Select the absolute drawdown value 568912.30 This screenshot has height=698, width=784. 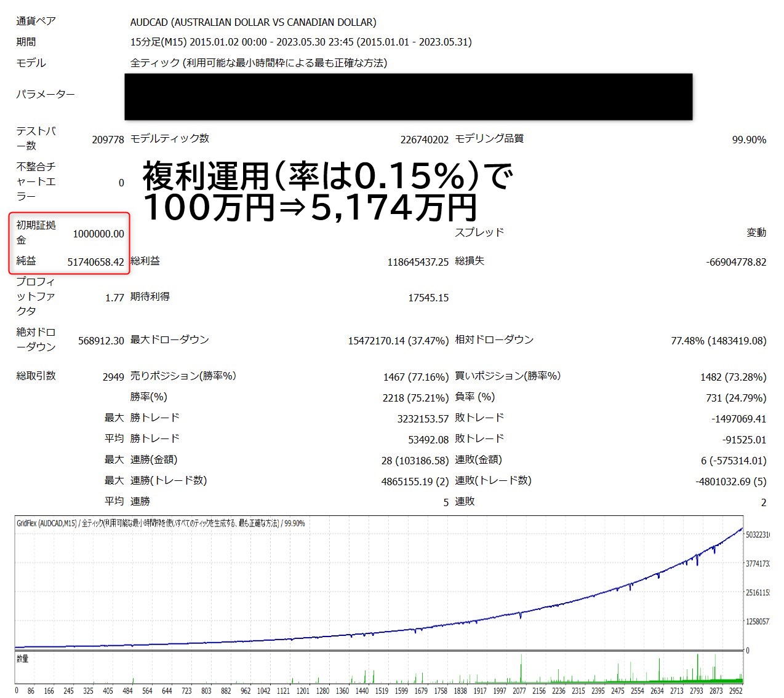101,341
